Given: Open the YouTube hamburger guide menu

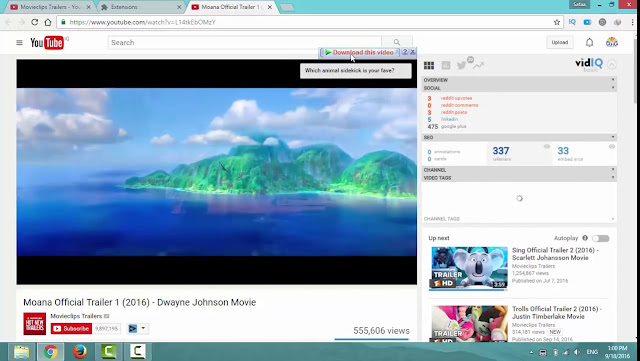Looking at the screenshot, I should (19, 42).
